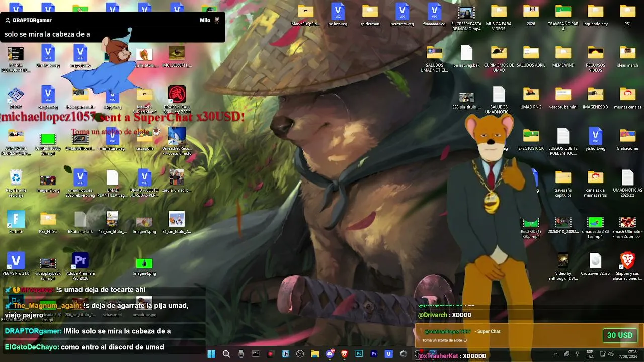The height and width of the screenshot is (362, 644).
Task: Select the MUSICA PARA VIDEOS folder
Action: click(x=499, y=18)
